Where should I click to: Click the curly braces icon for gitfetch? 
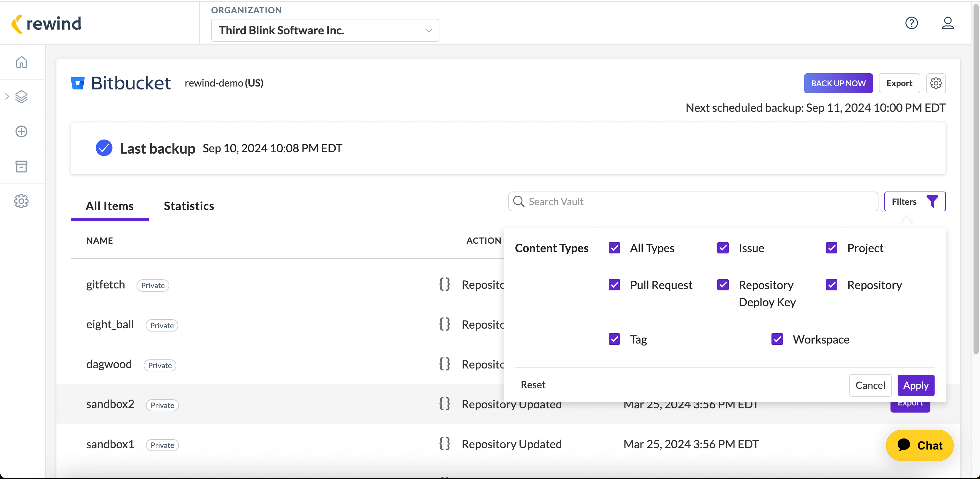click(x=445, y=284)
